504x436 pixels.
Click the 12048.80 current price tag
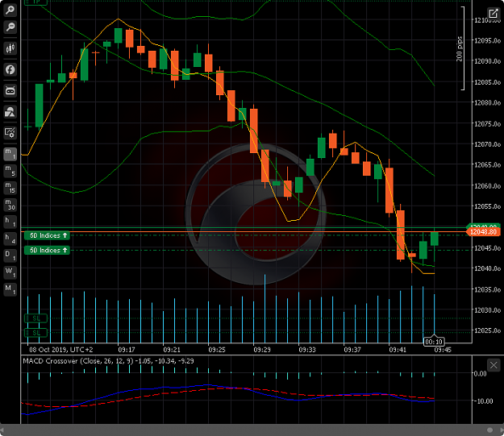point(483,232)
